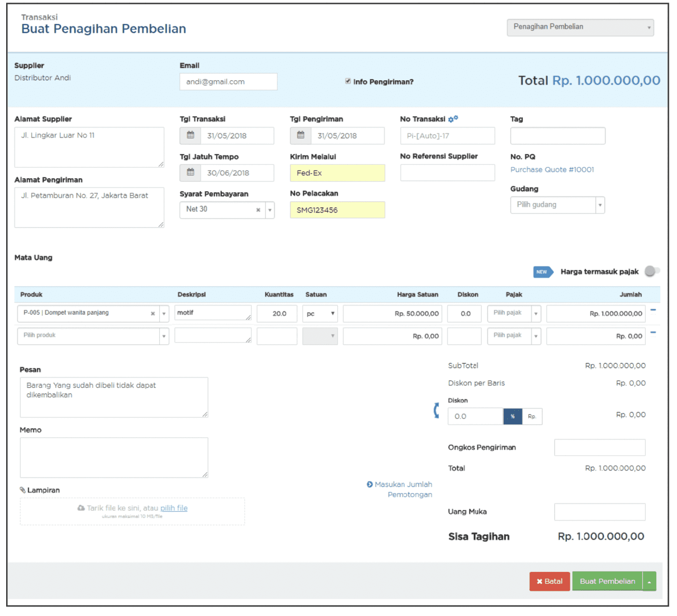Image resolution: width=677 pixels, height=616 pixels.
Task: Open the Tgl Pengiriman calendar picker
Action: (301, 136)
